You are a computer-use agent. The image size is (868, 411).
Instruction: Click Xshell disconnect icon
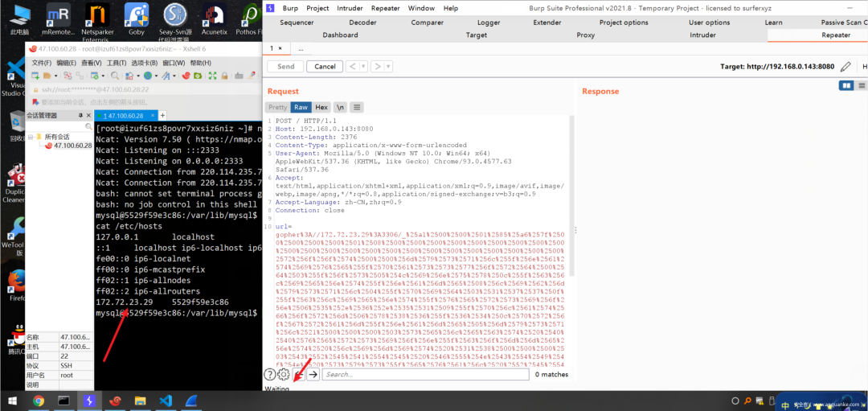click(x=68, y=76)
